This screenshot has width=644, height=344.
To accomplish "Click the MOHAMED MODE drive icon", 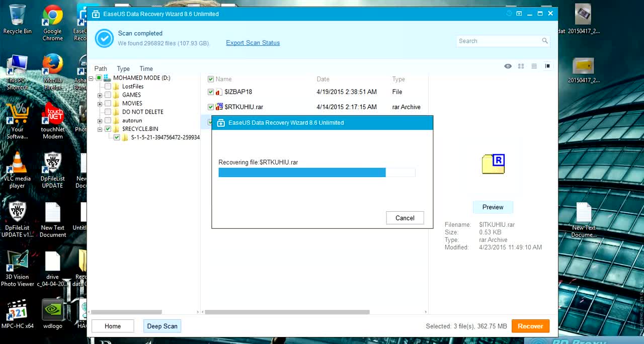I will 107,78.
